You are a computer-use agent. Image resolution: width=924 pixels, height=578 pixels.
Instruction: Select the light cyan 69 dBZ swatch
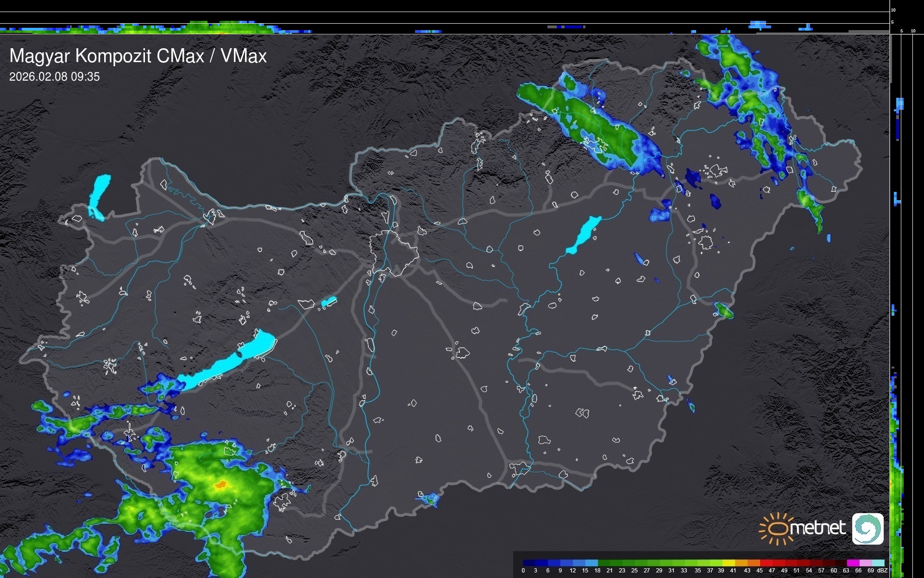coord(878,563)
